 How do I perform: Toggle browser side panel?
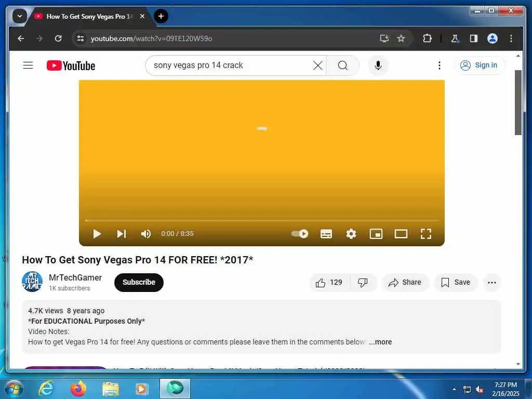click(474, 38)
